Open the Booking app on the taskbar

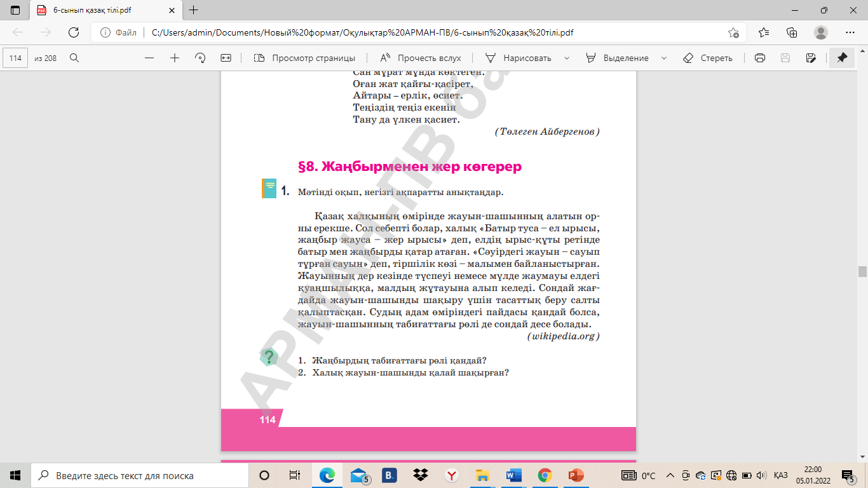[390, 475]
